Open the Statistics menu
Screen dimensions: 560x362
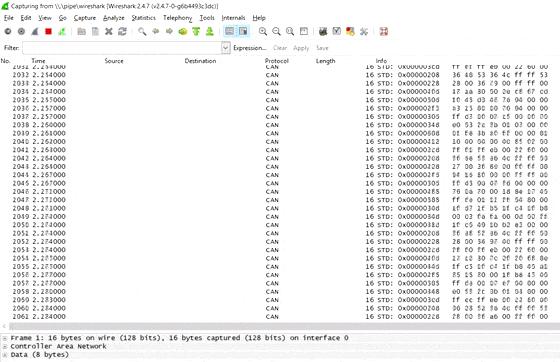pyautogui.click(x=144, y=18)
